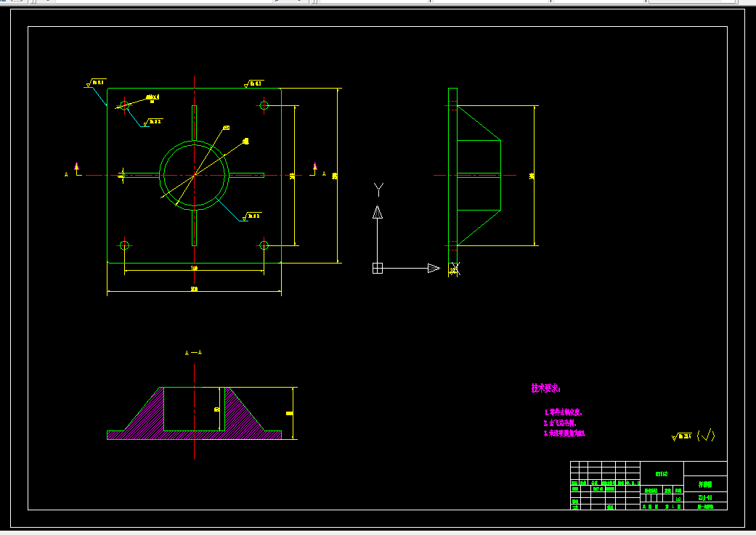
Task: Click the roughness symbol above plate's top edge
Action: pyautogui.click(x=254, y=83)
